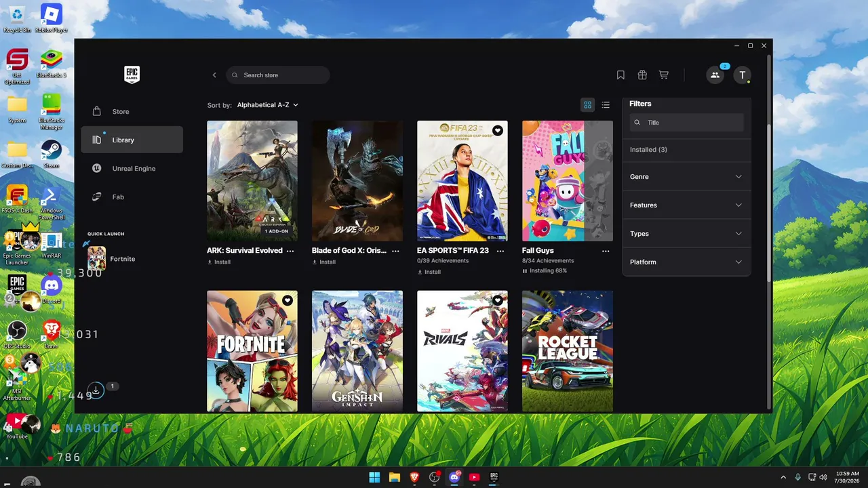Click the 1 ADD-ON badge on ARK
The image size is (868, 488).
click(x=277, y=231)
